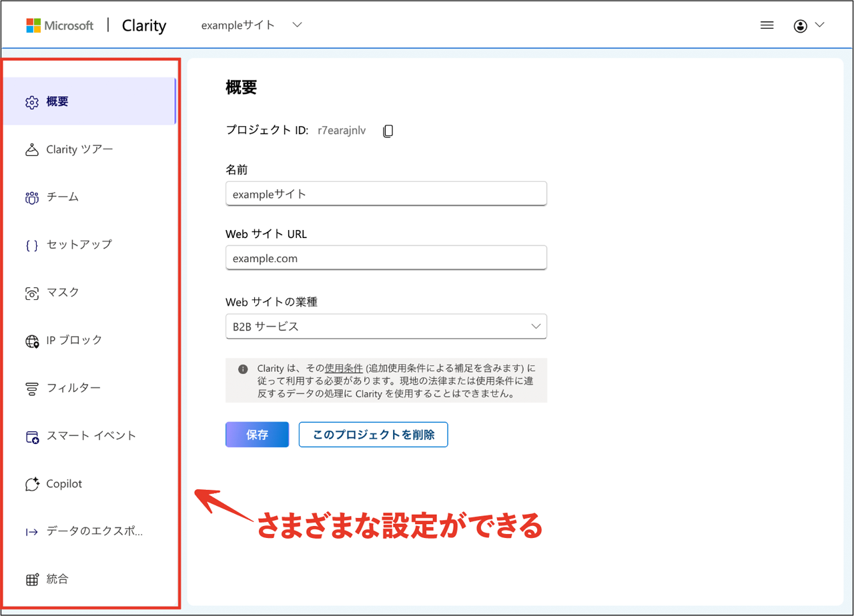
Task: Open Copilot settings item
Action: coord(89,484)
